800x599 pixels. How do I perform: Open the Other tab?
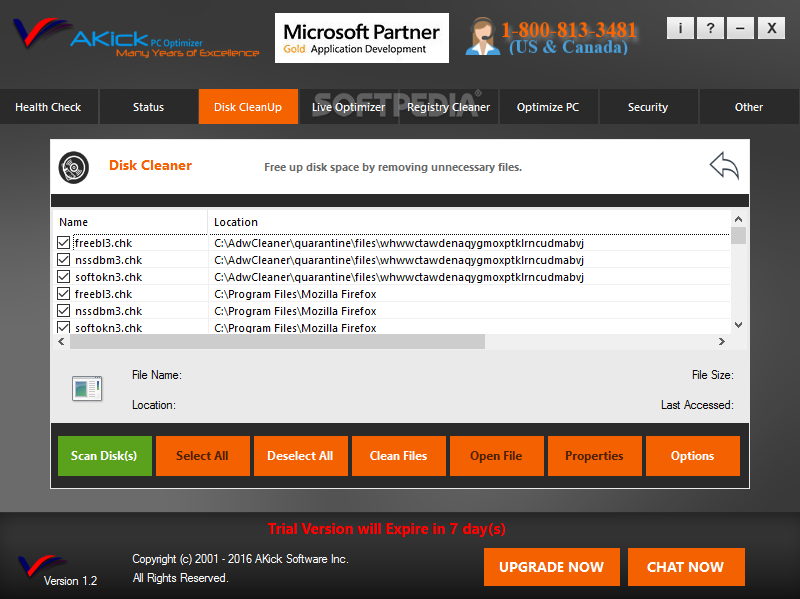[748, 107]
